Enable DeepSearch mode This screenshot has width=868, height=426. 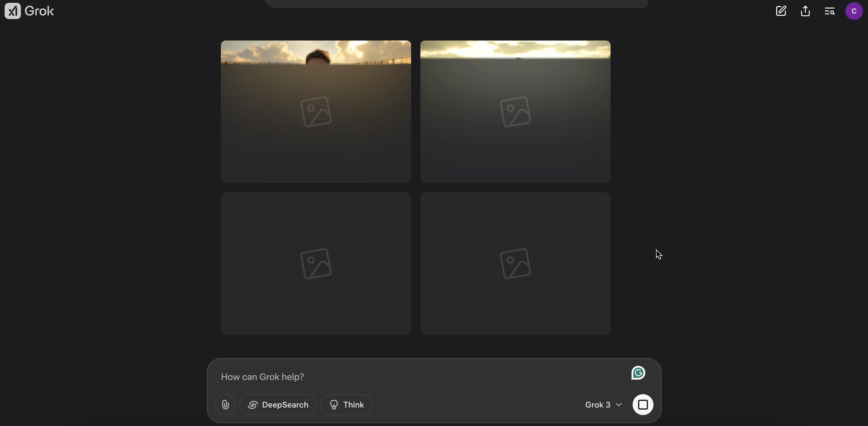[278, 404]
